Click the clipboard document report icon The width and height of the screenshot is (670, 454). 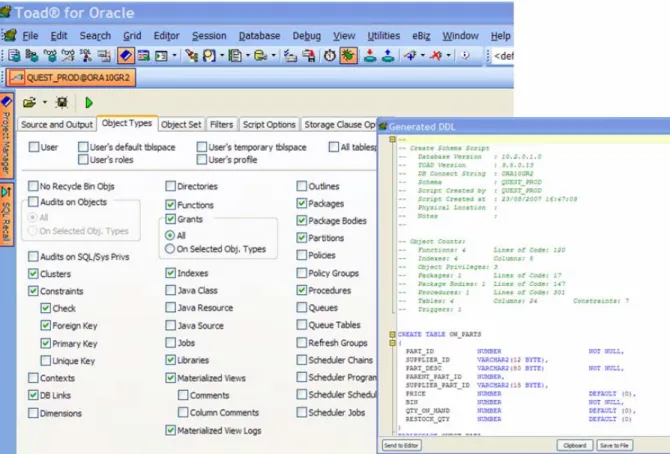(x=235, y=56)
